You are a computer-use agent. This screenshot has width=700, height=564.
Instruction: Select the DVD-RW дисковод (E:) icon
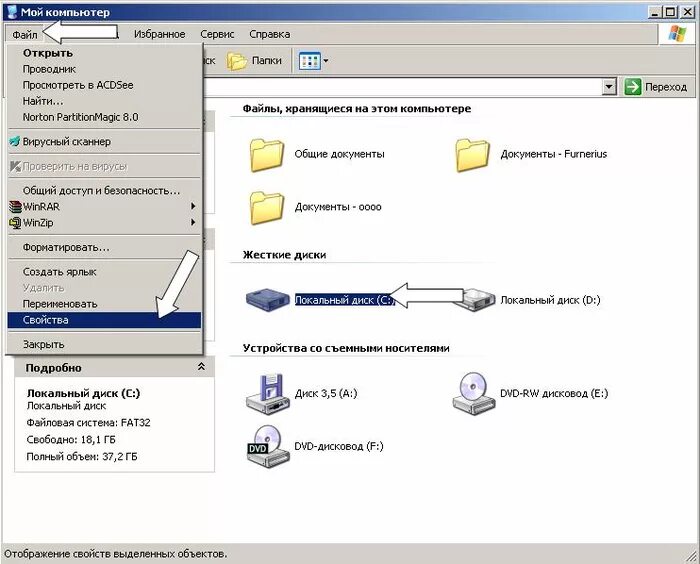pyautogui.click(x=473, y=393)
